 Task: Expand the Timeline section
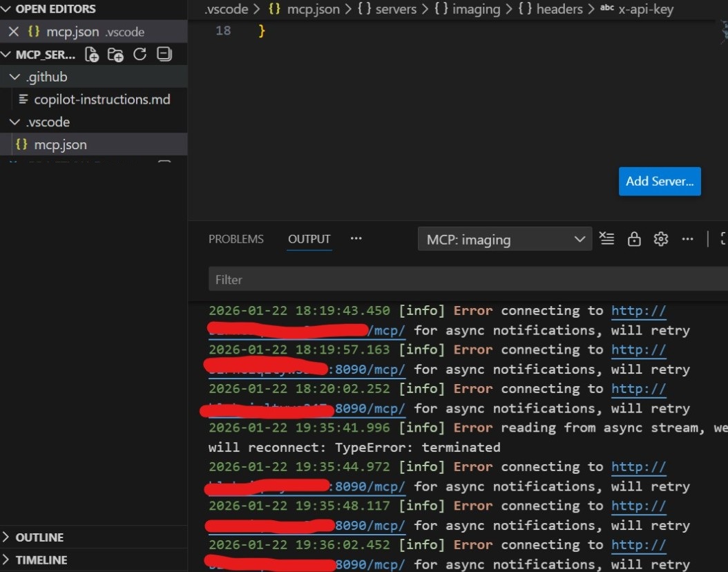tap(41, 560)
